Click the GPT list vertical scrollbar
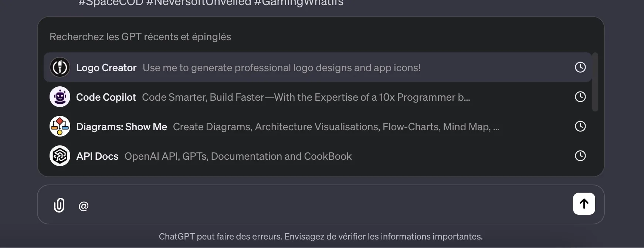Viewport: 644px width, 248px height. [595, 82]
